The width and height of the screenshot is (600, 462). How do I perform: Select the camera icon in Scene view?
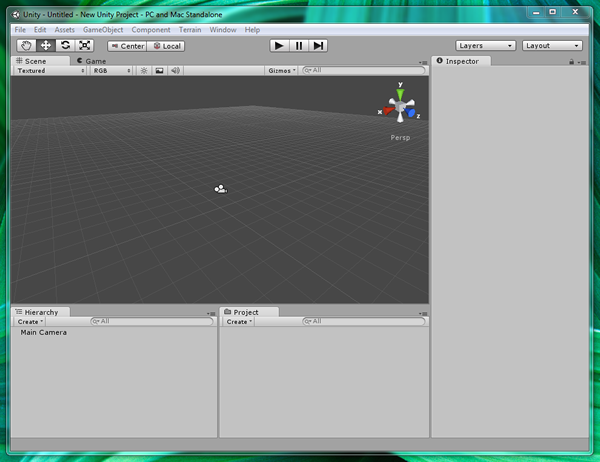(x=221, y=189)
